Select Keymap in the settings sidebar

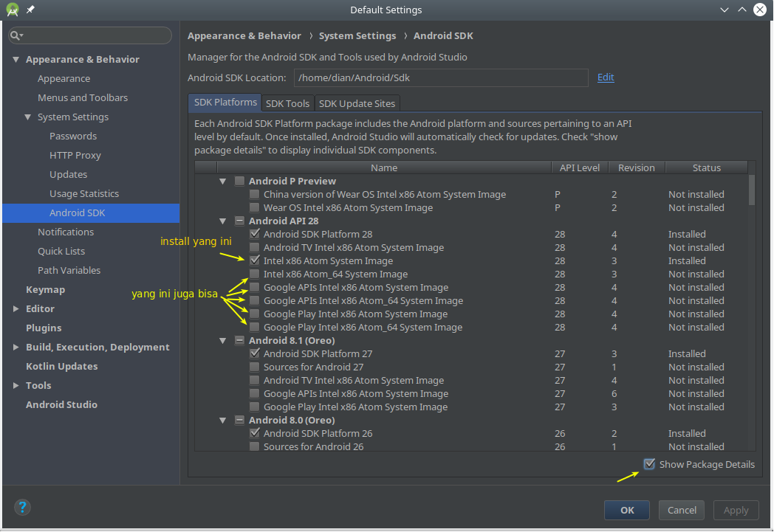tap(46, 289)
